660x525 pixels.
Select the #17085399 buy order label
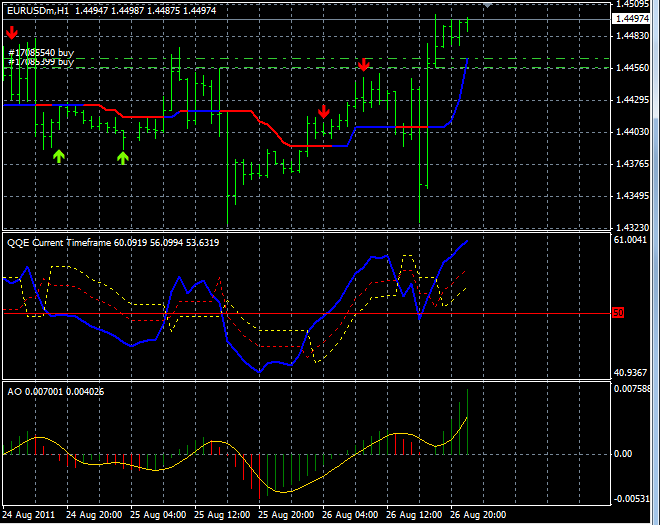click(40, 62)
